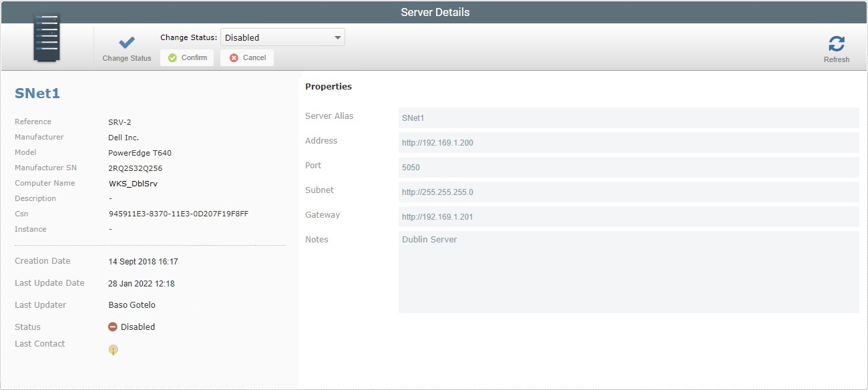The image size is (868, 390).
Task: Click the Gateway address field
Action: (x=628, y=216)
